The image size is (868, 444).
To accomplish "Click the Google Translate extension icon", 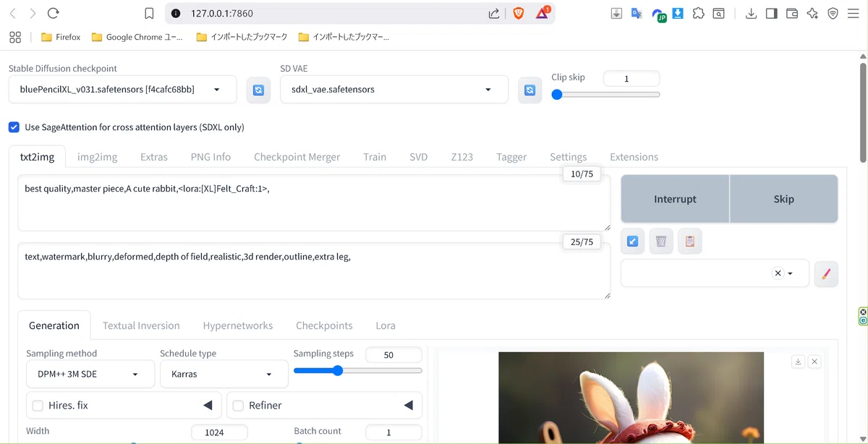I will point(637,13).
